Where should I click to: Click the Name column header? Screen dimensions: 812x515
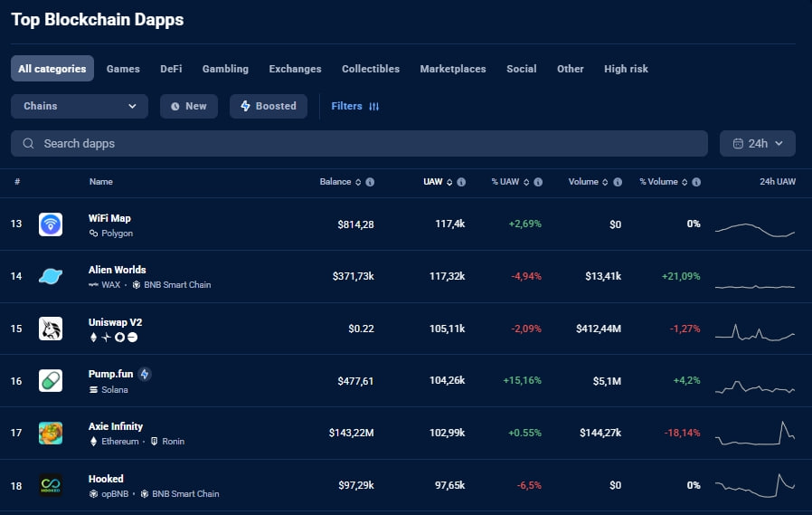pyautogui.click(x=101, y=182)
